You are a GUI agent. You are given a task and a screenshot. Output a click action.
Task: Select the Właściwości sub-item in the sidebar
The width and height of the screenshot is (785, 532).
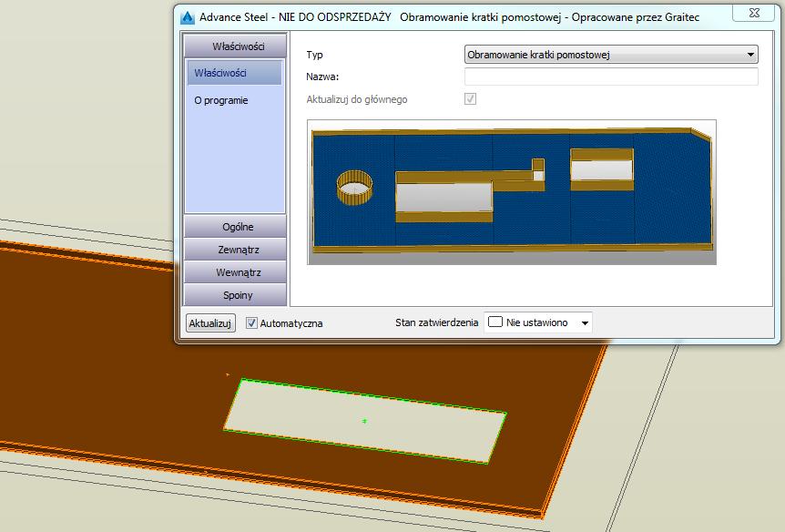pos(234,73)
